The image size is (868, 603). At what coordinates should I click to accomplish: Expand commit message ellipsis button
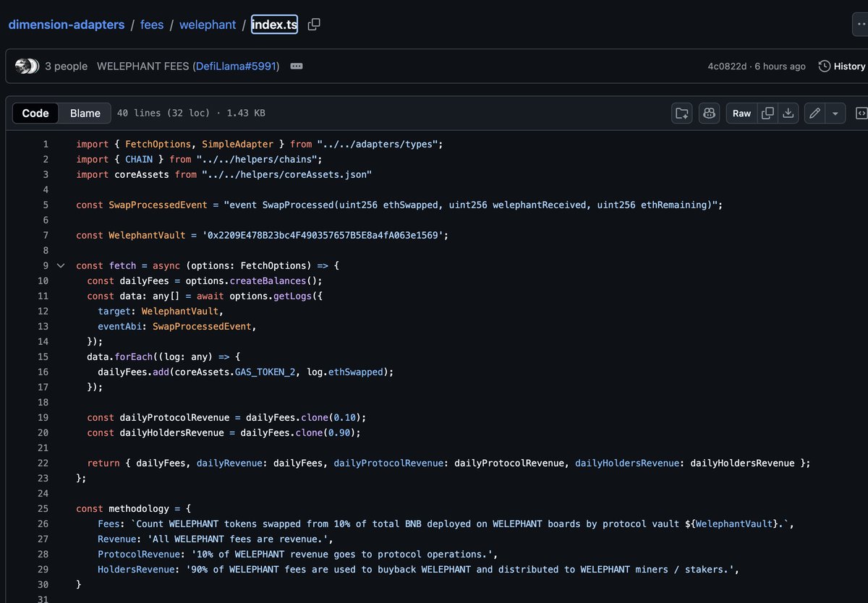(296, 66)
